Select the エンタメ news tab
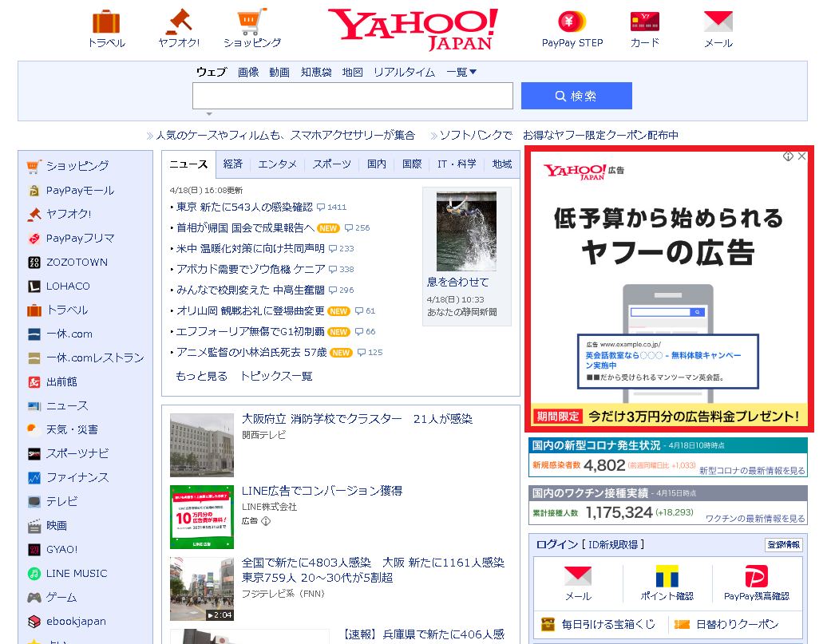 click(x=278, y=164)
